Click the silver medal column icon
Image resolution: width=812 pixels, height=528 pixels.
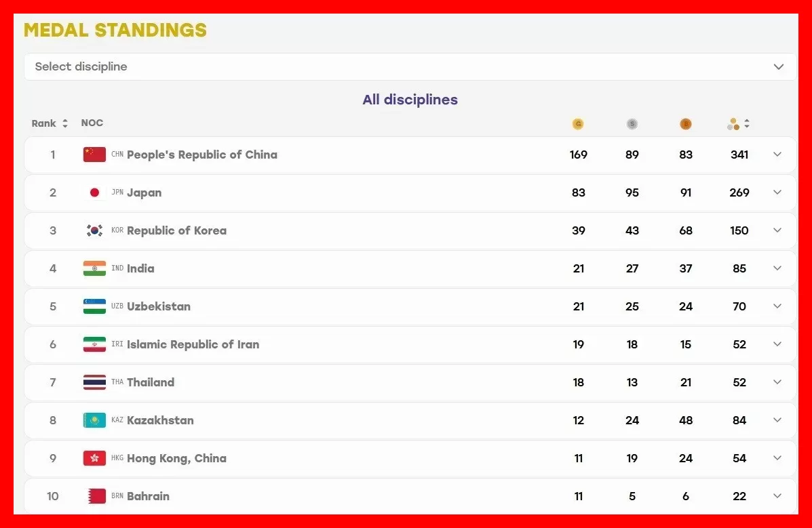[x=632, y=124]
